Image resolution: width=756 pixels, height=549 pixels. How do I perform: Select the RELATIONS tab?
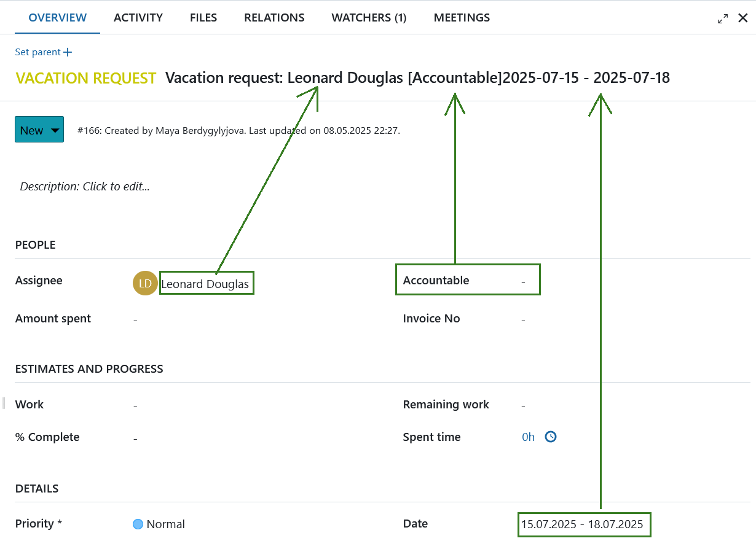(274, 17)
